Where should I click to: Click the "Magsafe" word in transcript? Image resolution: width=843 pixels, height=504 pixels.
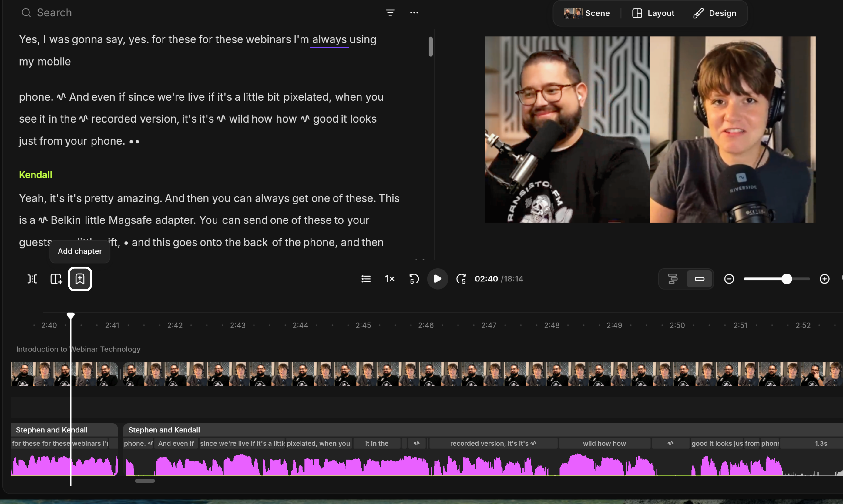pos(130,220)
